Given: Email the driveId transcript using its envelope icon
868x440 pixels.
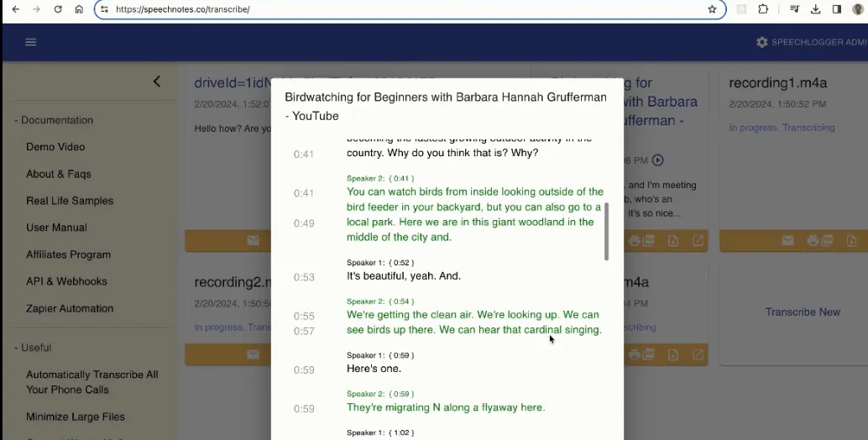Looking at the screenshot, I should tap(253, 241).
